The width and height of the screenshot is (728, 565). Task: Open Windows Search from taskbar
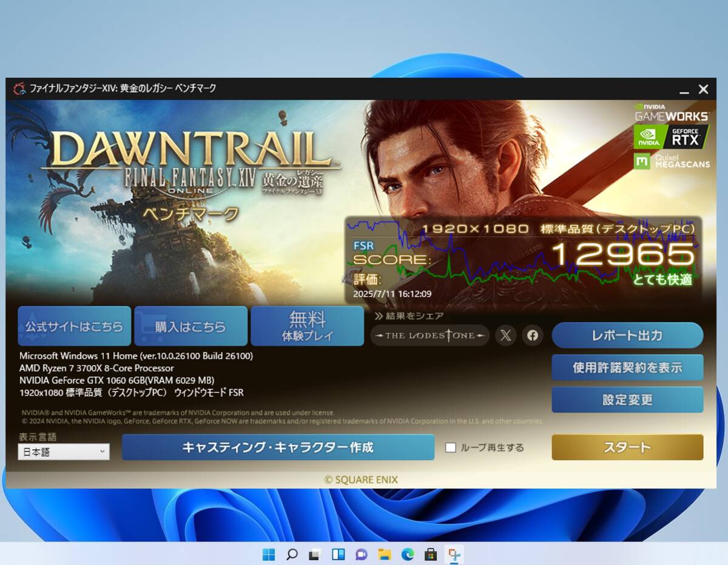tap(292, 554)
